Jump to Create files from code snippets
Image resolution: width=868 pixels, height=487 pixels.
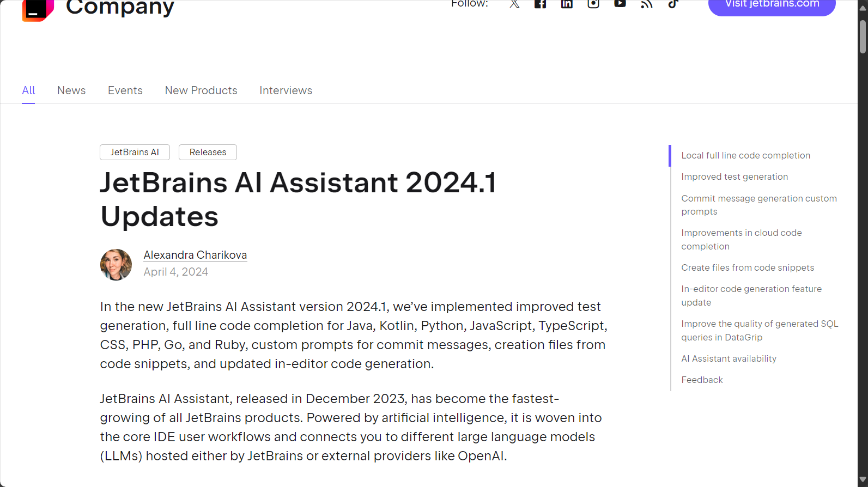(x=748, y=267)
